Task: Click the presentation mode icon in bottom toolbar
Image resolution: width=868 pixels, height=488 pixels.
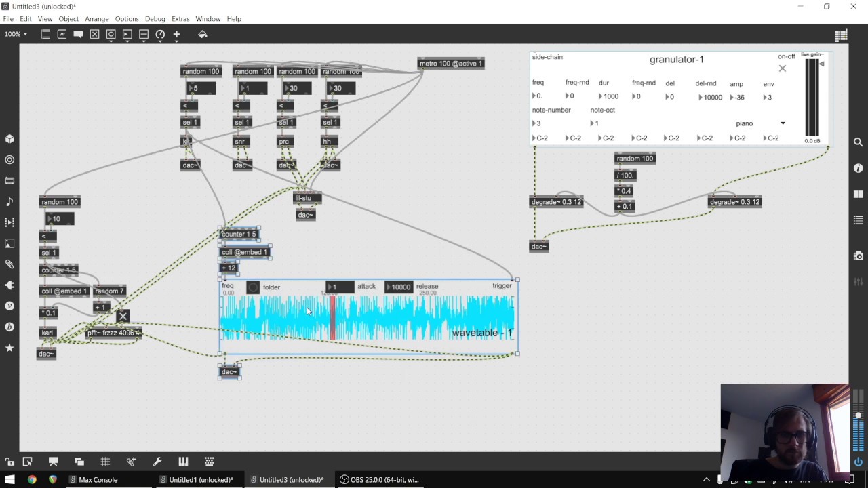Action: point(53,462)
